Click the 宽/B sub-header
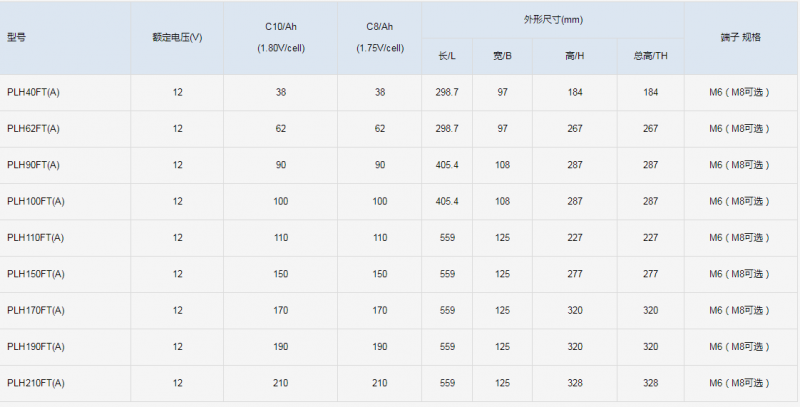The width and height of the screenshot is (800, 407). (503, 55)
